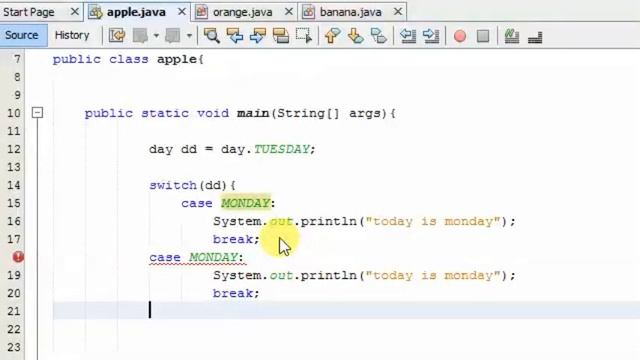Viewport: 640px width, 360px height.
Task: Click Find Previous Occurrence icon
Action: point(235,36)
